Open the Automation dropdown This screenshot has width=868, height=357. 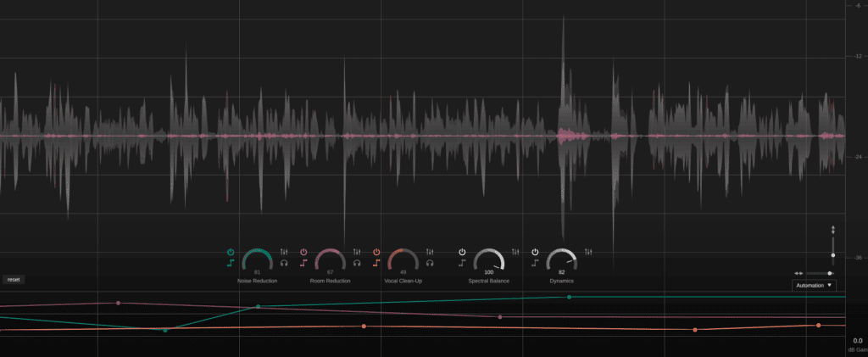click(814, 286)
